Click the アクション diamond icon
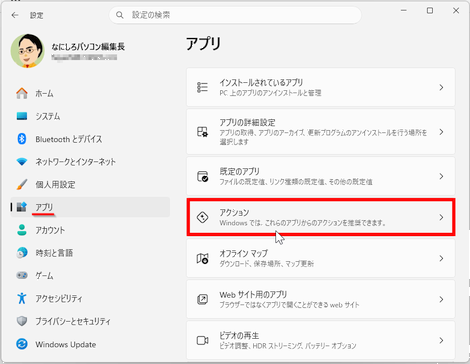Screen dimensions: 470x364 tap(202, 217)
